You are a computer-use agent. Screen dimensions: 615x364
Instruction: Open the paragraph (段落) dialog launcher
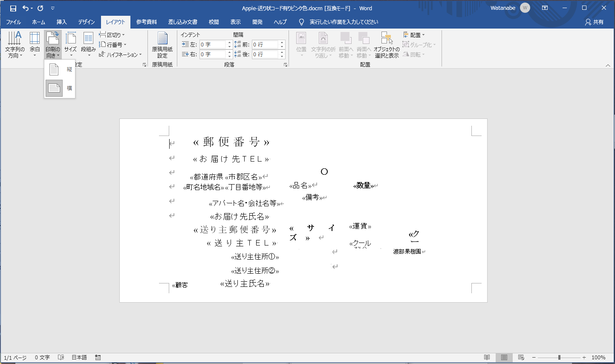(x=286, y=65)
